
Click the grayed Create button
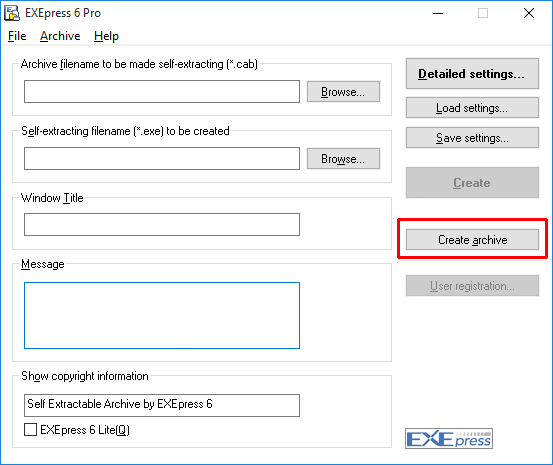[x=472, y=182]
